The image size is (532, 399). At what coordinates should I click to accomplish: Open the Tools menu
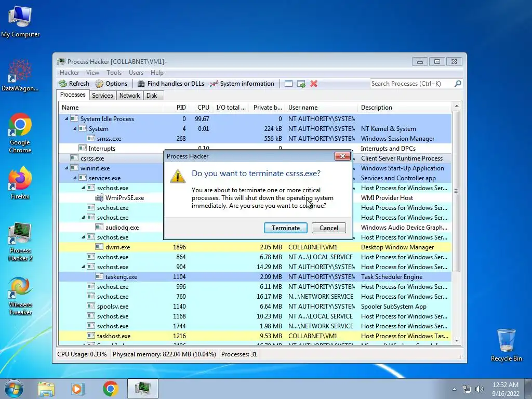(114, 73)
